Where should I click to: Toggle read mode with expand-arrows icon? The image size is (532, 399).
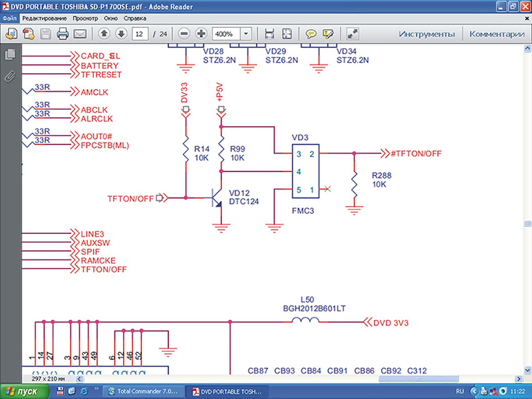353,33
